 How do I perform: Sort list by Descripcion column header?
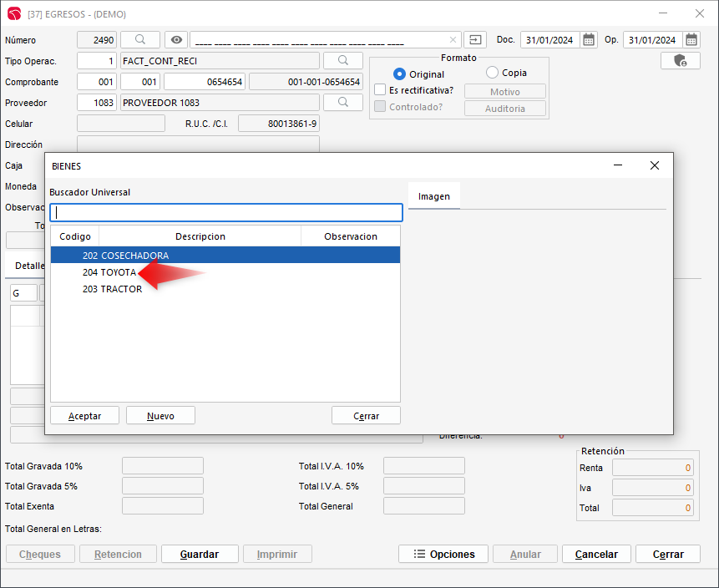click(x=200, y=236)
